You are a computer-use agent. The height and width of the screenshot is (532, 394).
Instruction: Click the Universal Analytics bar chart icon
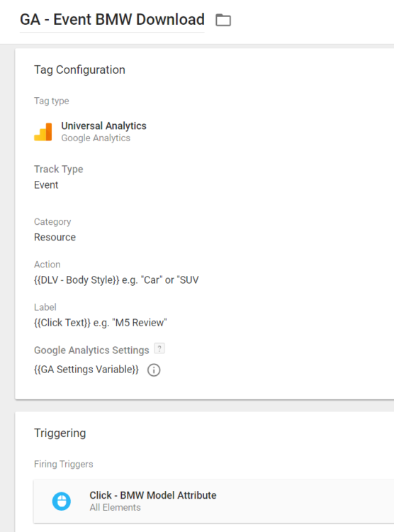[x=43, y=132]
